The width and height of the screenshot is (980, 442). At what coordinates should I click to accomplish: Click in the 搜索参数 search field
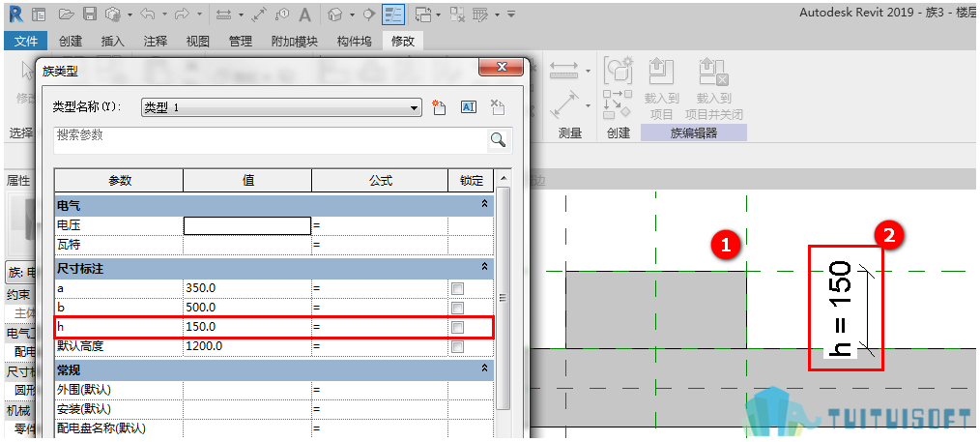[x=271, y=140]
